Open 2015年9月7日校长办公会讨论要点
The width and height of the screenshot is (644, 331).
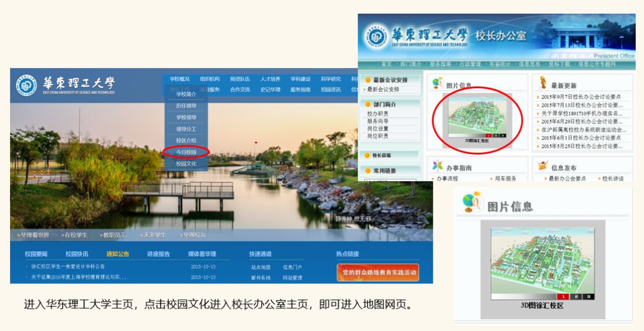click(x=581, y=97)
